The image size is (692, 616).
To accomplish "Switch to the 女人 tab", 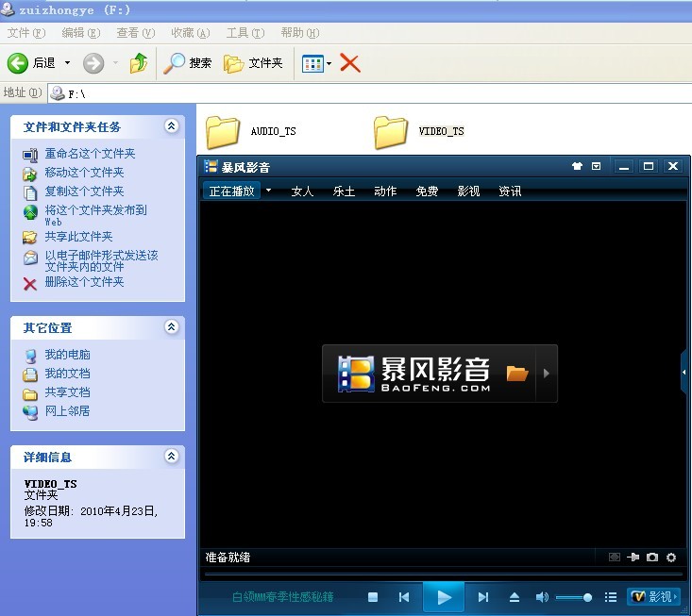I will click(302, 191).
